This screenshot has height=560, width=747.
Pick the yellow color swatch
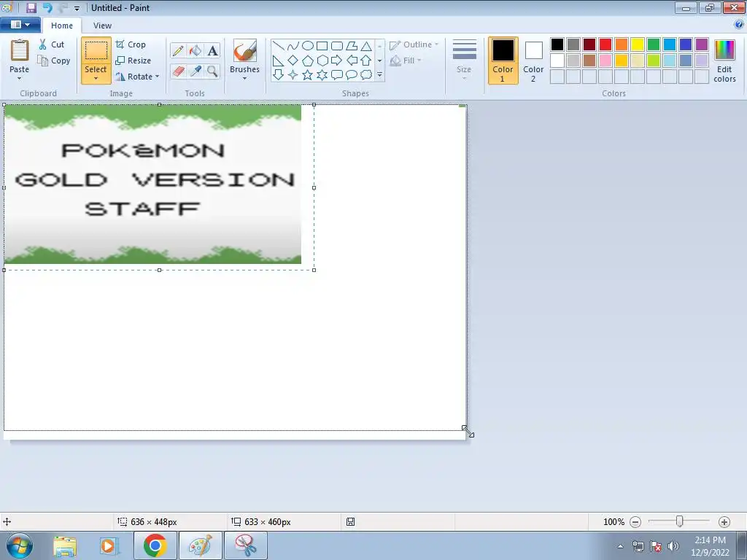coord(638,44)
